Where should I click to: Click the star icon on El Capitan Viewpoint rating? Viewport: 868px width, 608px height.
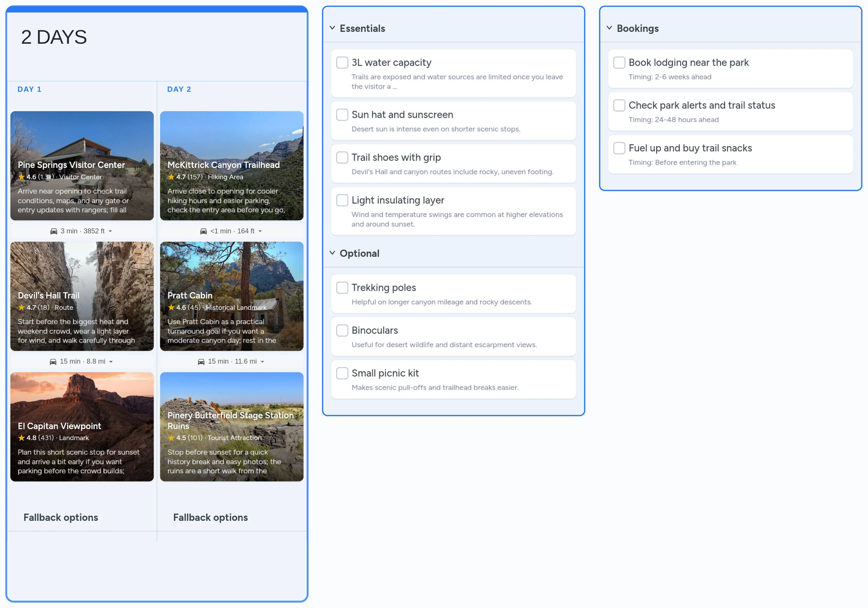pos(21,438)
